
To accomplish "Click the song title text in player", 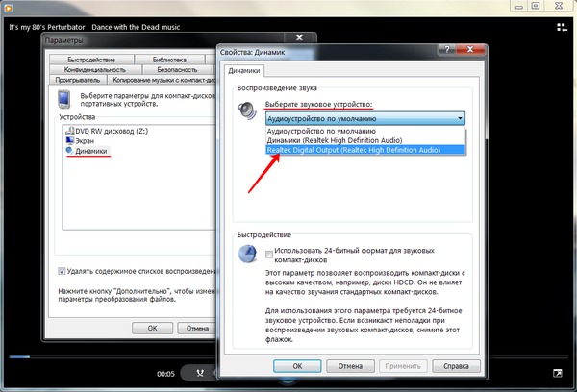I will click(x=94, y=27).
